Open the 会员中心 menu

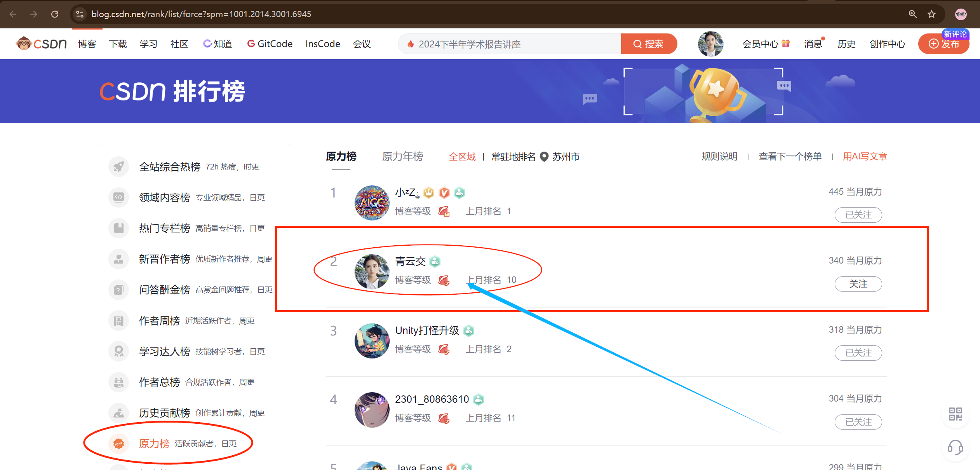click(x=761, y=44)
